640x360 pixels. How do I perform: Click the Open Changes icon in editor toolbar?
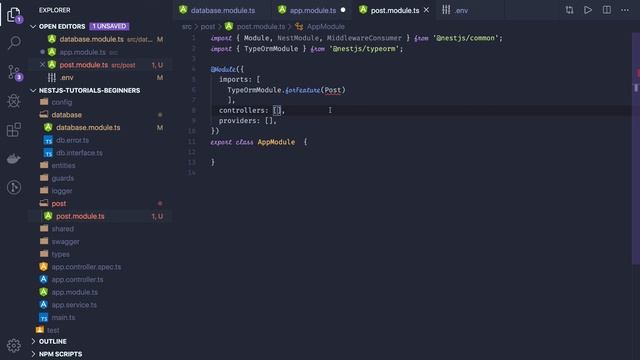pos(569,10)
